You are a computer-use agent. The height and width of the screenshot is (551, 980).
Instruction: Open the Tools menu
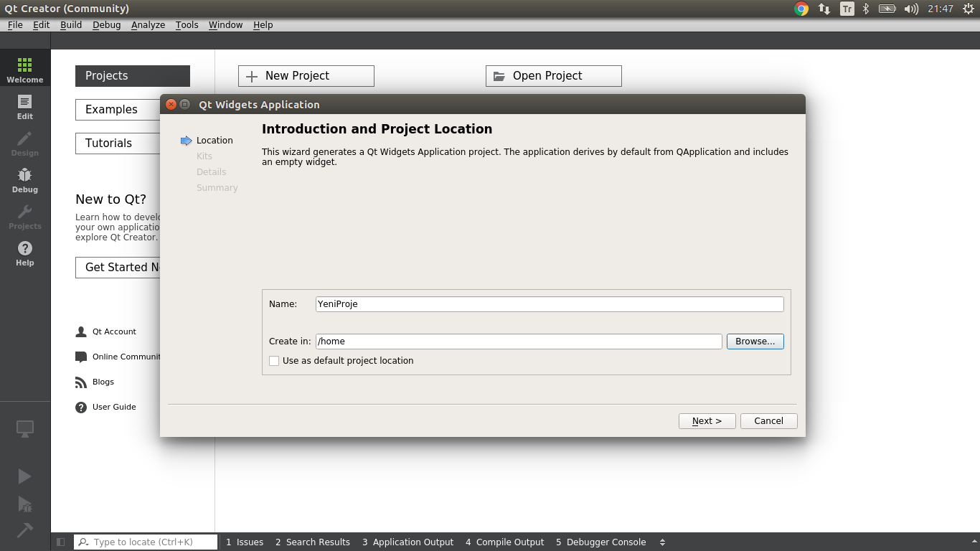point(187,24)
